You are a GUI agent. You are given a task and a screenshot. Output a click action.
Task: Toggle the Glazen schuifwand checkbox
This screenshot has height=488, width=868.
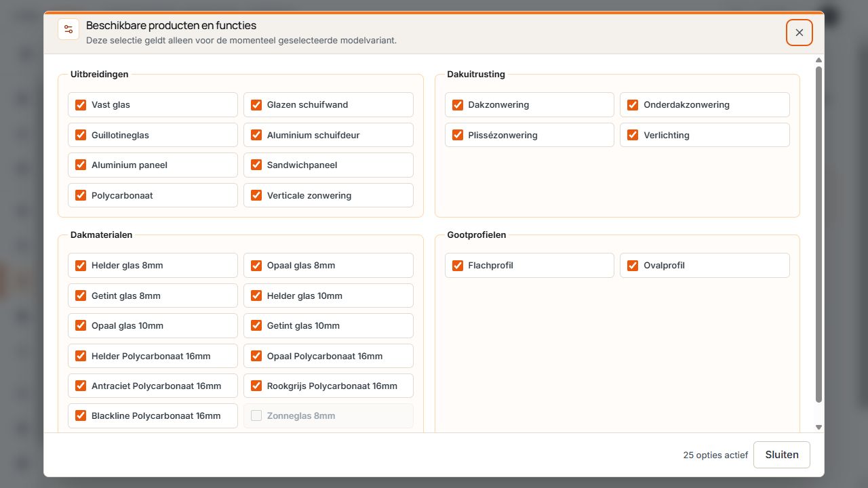coord(256,105)
